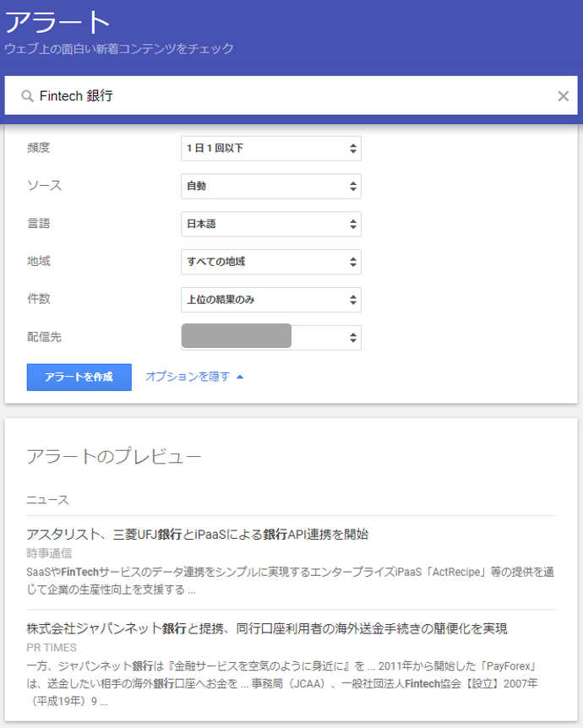Click the 件数 label

[39, 298]
